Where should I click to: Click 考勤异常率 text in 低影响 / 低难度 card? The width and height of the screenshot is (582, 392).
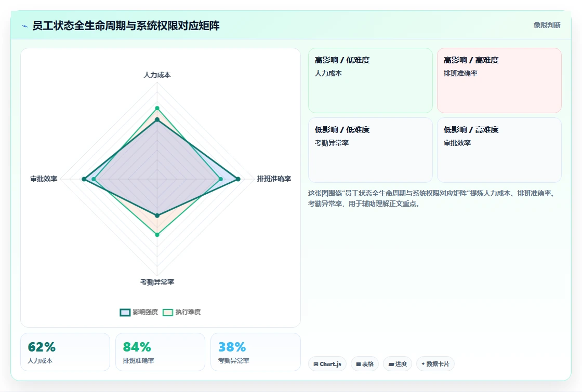(332, 143)
